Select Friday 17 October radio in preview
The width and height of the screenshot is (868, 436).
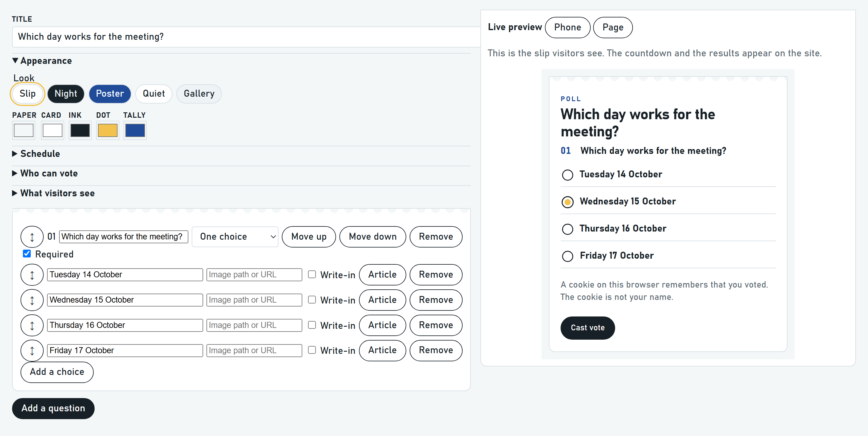pyautogui.click(x=568, y=256)
